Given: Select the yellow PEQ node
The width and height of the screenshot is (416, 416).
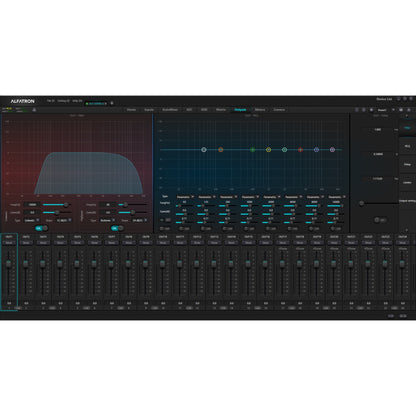Looking at the screenshot, I should tap(268, 150).
